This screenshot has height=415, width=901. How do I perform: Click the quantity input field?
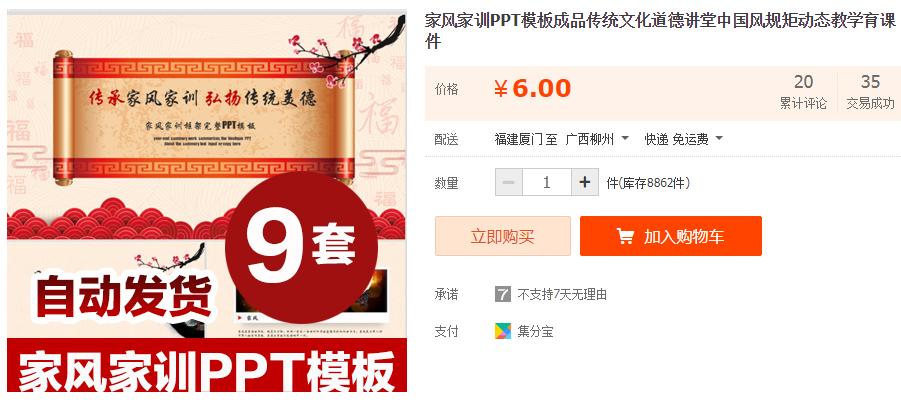[x=546, y=183]
